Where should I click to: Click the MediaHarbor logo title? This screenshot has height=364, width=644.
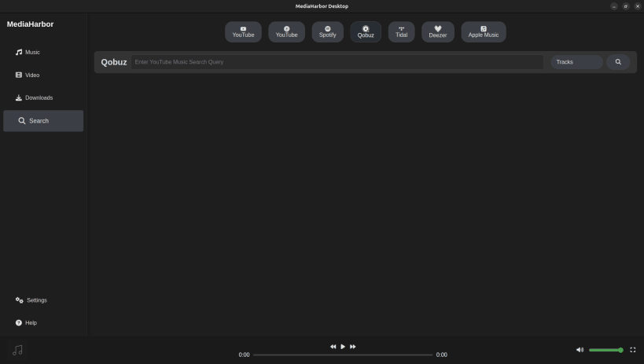[x=30, y=24]
